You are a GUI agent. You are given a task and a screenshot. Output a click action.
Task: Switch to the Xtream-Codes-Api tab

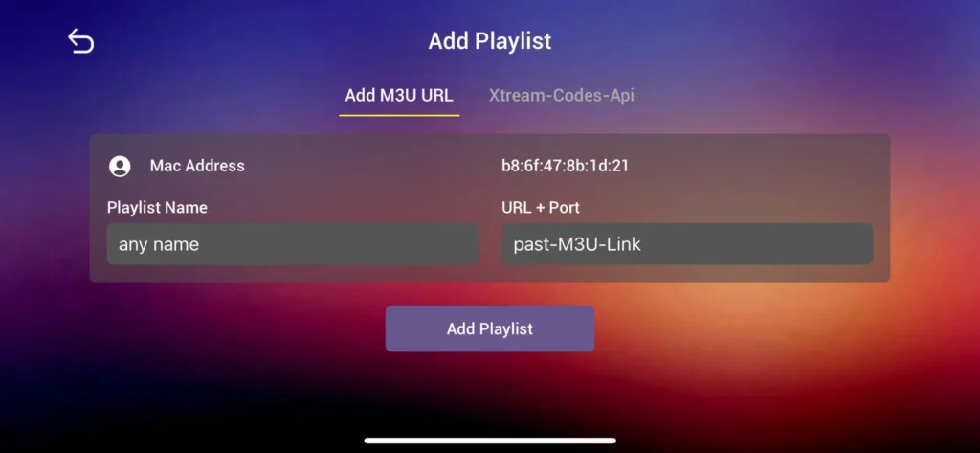tap(561, 95)
